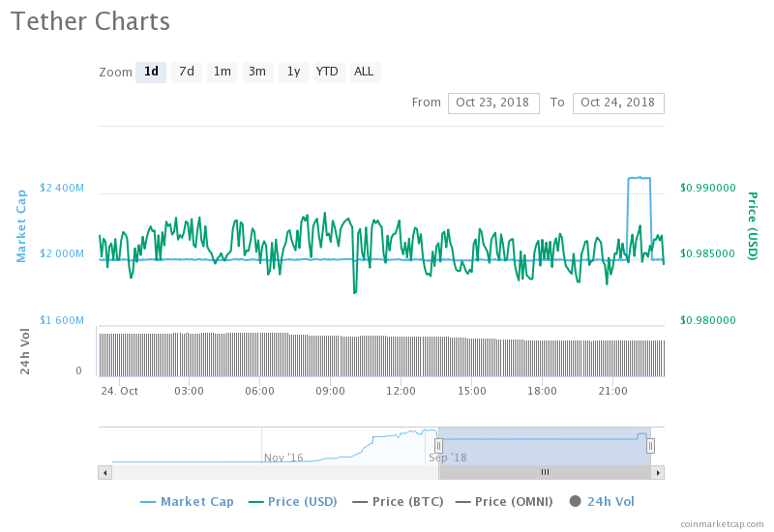
Task: Click the $0.990000 price axis label
Action: pos(708,188)
